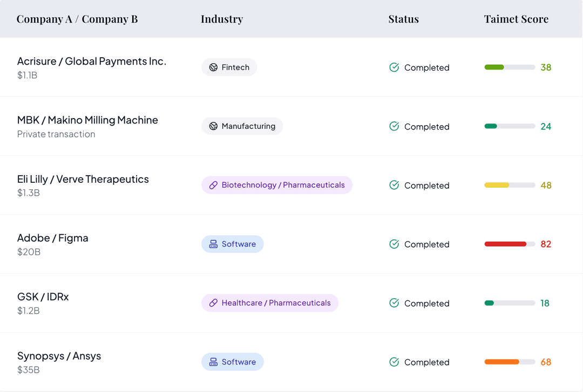Screen dimensions: 583x392
Task: Open the Adobe / Figma deal
Action: pos(53,238)
